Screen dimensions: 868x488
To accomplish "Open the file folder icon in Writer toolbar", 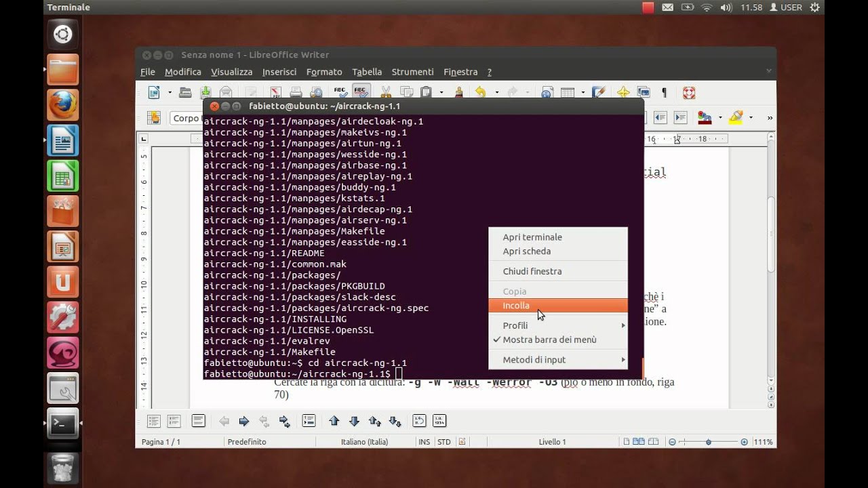I will (185, 92).
